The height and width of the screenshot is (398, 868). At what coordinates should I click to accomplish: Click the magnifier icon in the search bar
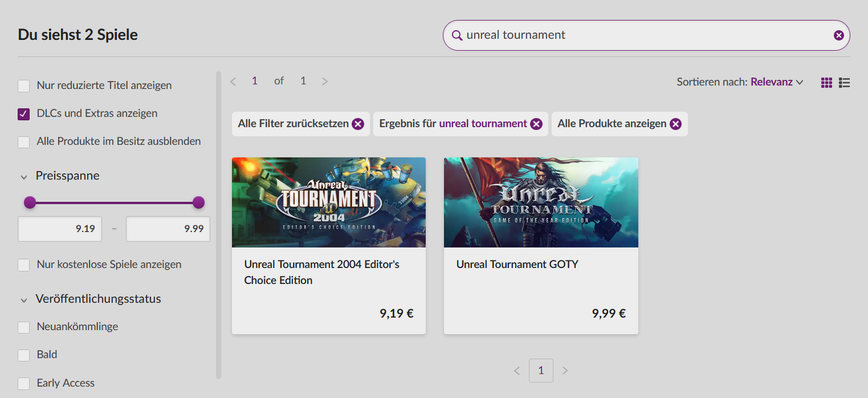click(x=457, y=35)
